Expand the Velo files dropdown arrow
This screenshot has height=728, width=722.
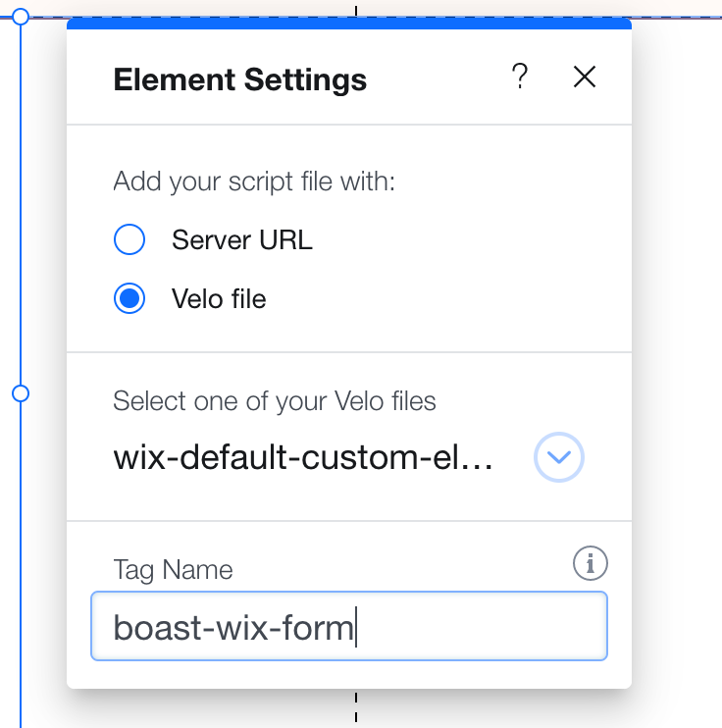559,457
